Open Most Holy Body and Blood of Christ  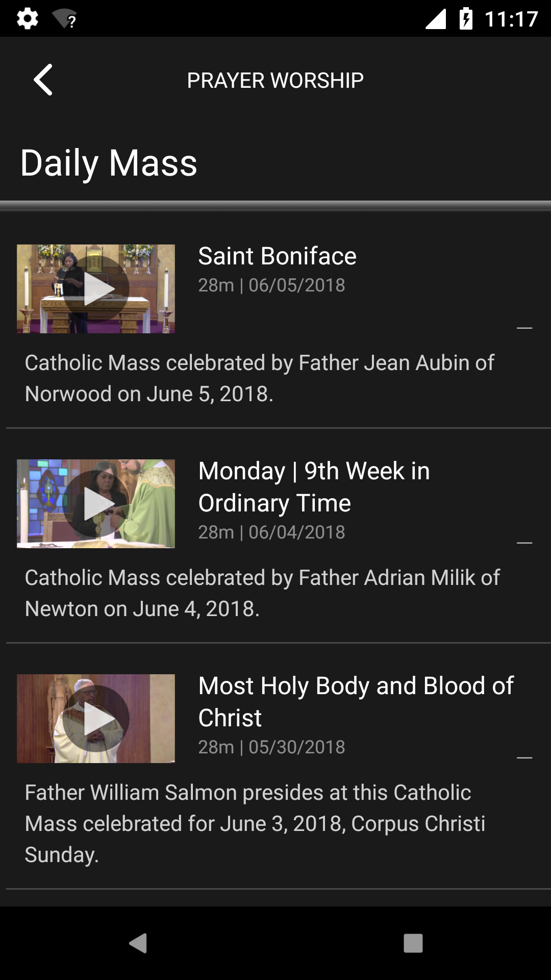[356, 702]
